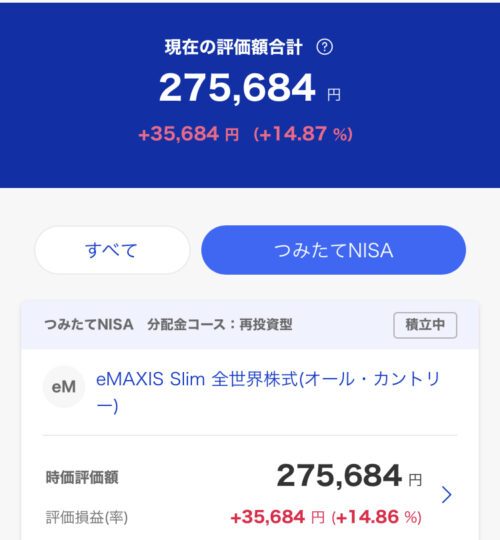Click the +35,684 円 gain in the blue header
The height and width of the screenshot is (540, 500).
(x=188, y=134)
